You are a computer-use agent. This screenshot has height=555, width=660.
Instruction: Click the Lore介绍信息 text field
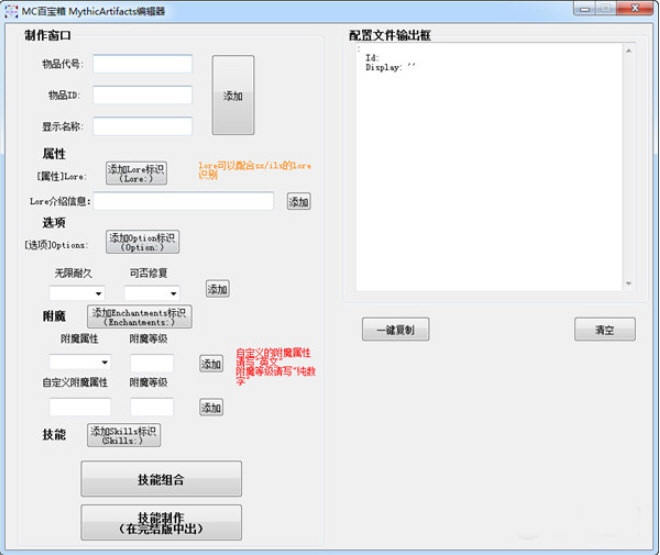tap(184, 201)
